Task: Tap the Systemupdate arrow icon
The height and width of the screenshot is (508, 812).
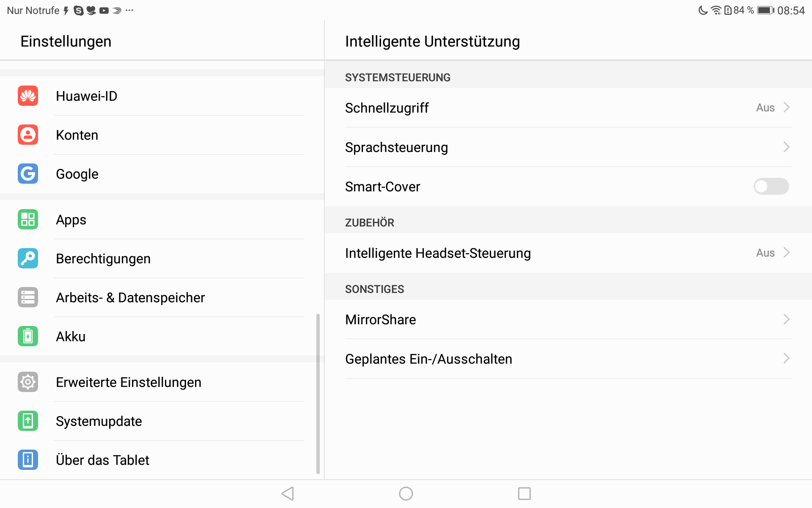Action: (28, 421)
